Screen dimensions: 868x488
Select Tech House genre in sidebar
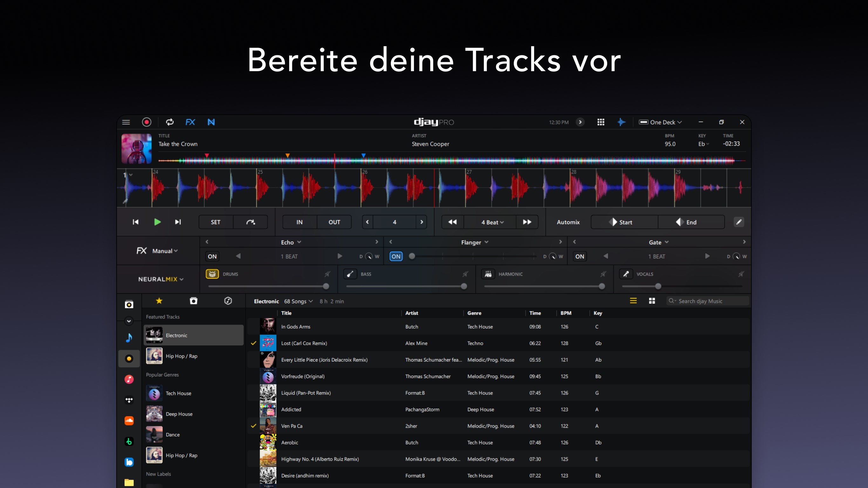click(193, 393)
